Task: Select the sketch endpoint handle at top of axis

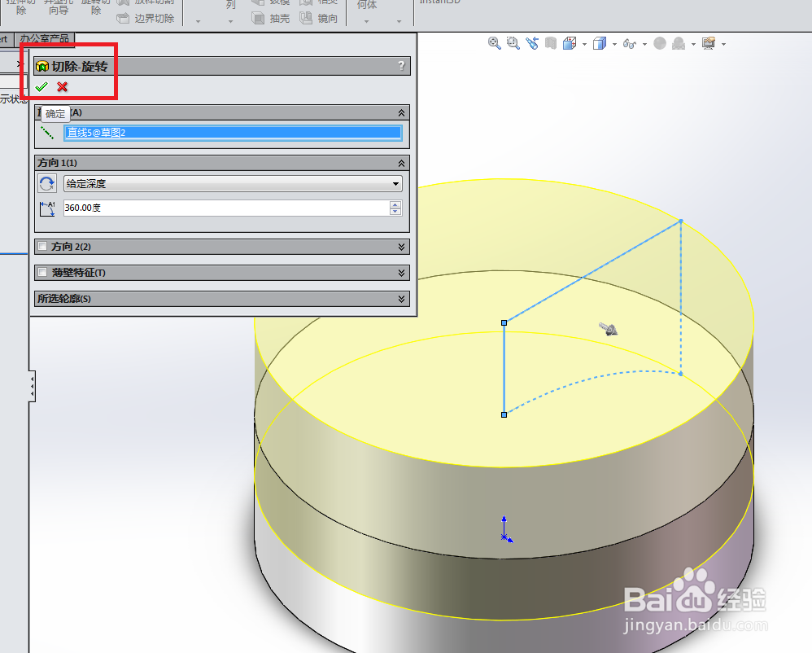Action: [504, 323]
